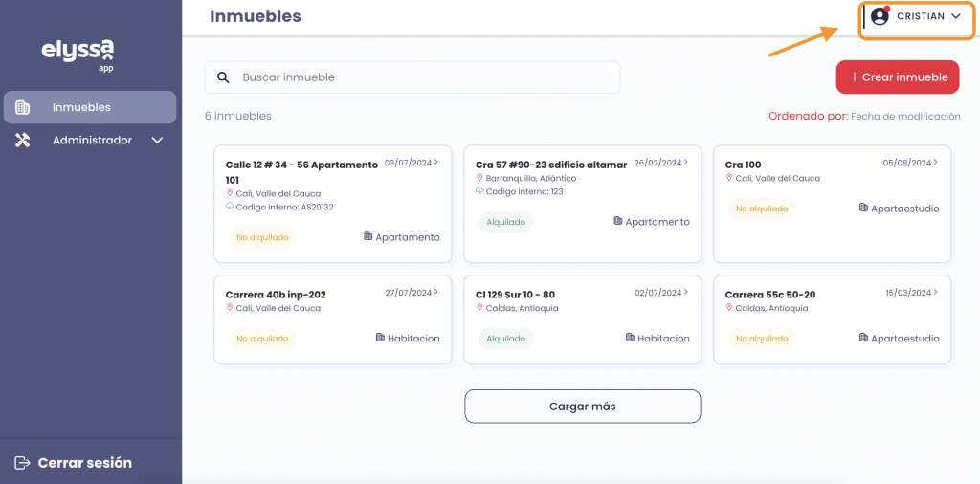Image resolution: width=980 pixels, height=484 pixels.
Task: Open the Carrera 55c 50-20 property card
Action: (832, 319)
